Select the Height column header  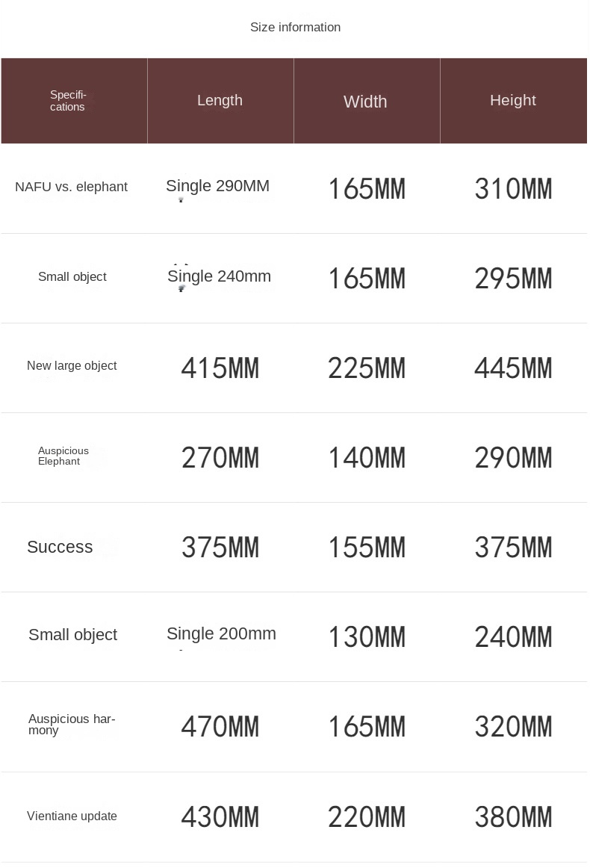coord(512,101)
